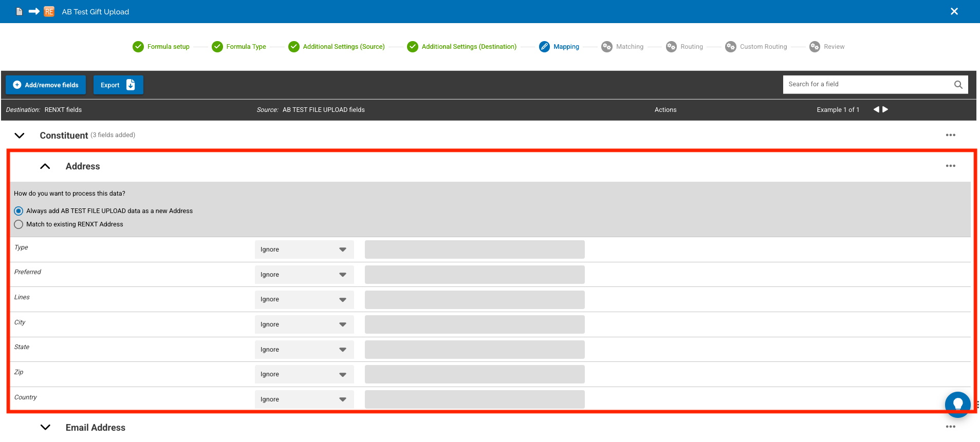Click Add/remove fields button
The width and height of the screenshot is (980, 442).
[x=46, y=85]
